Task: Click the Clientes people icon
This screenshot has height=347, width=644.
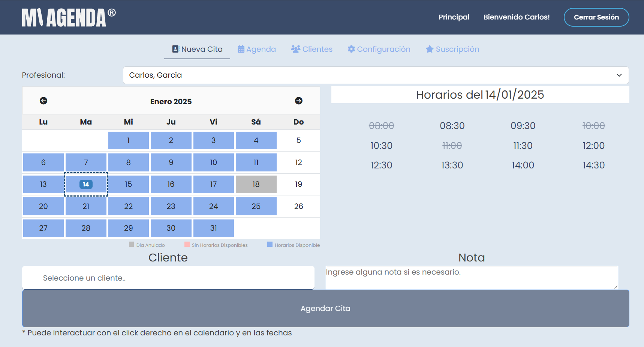Action: pos(295,49)
